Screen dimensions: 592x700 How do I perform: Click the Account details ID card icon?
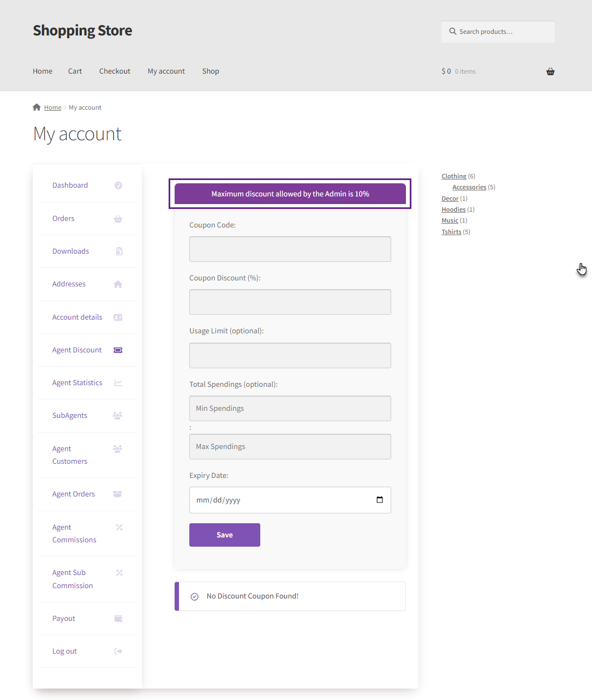click(x=118, y=317)
